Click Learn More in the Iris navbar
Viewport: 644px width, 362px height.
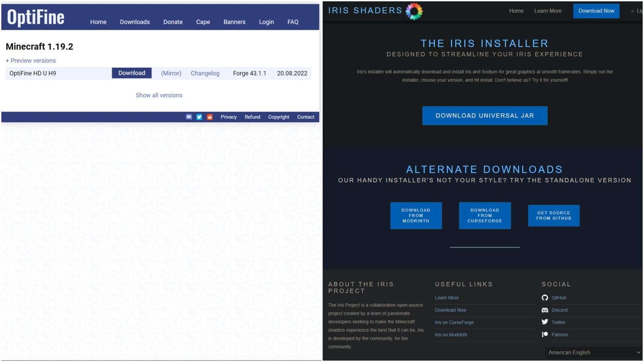(548, 11)
